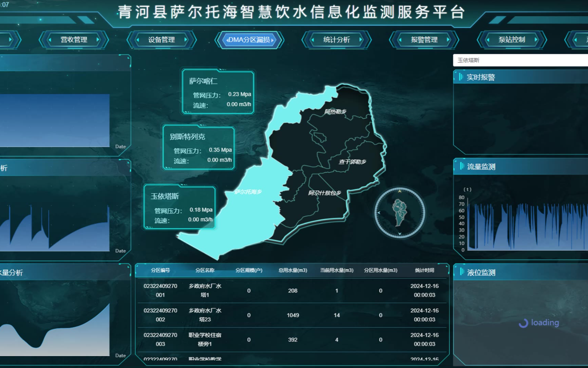Click 0.35 Mpa pressure value

pos(220,150)
